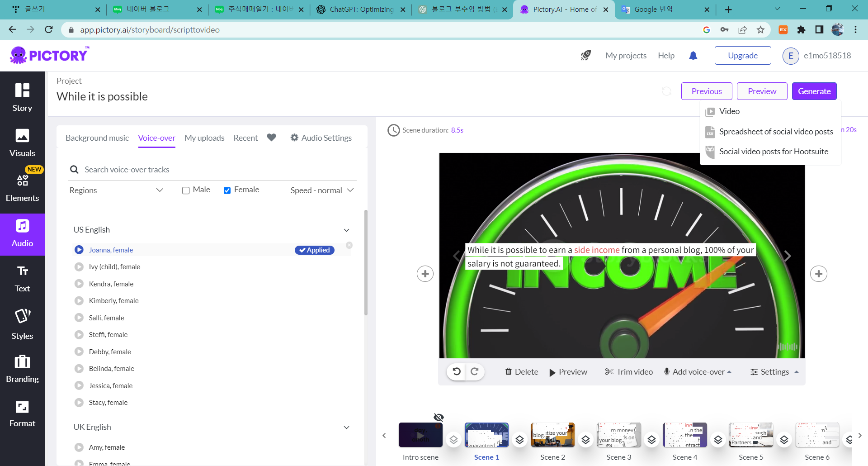This screenshot has height=466, width=868.
Task: Reload the browser page
Action: [49, 29]
